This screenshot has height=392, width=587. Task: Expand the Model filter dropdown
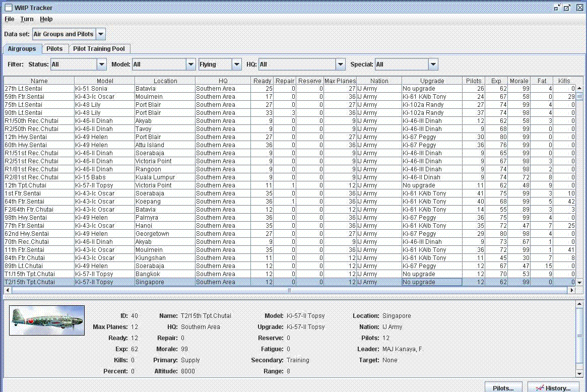(x=190, y=64)
